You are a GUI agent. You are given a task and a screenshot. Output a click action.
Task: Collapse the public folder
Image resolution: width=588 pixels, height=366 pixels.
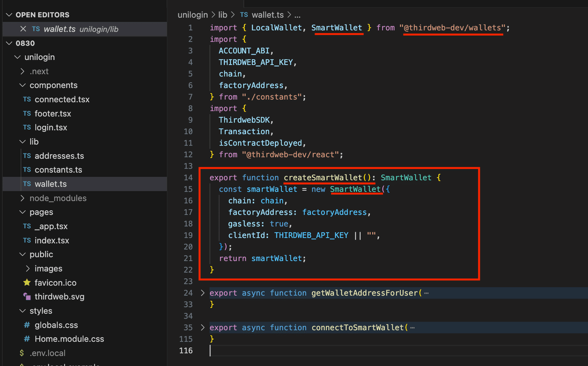tap(23, 254)
